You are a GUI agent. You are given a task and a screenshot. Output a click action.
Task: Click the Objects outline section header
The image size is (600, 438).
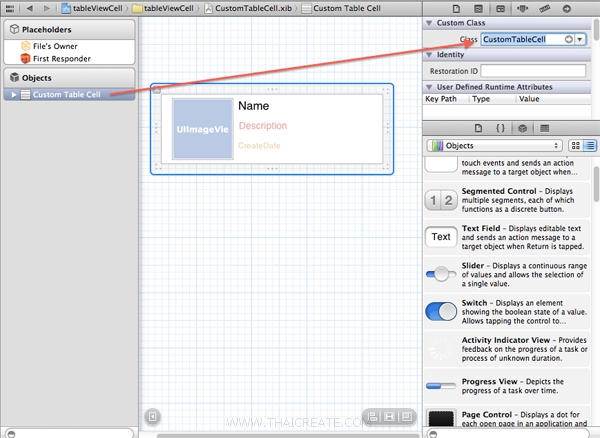click(x=69, y=78)
